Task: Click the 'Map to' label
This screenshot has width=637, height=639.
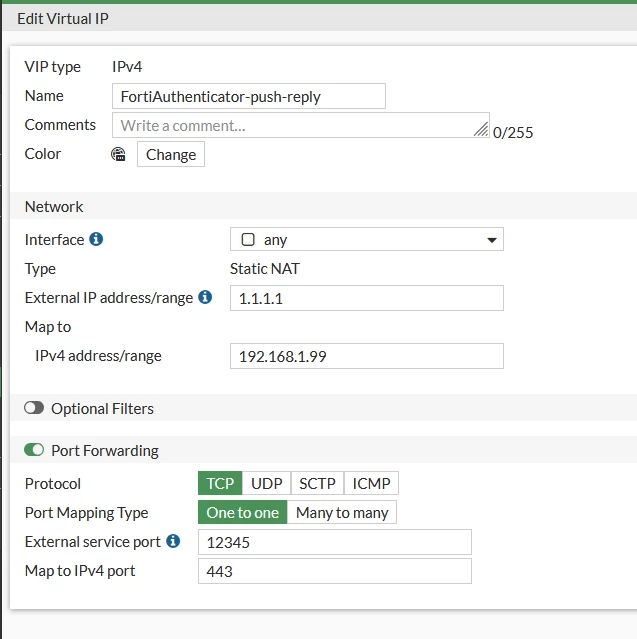Action: [48, 327]
